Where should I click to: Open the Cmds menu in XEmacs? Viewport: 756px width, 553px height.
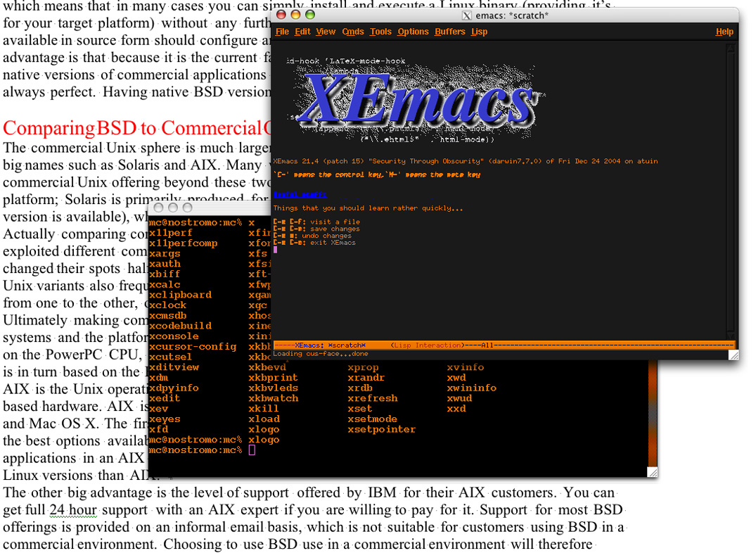click(353, 32)
